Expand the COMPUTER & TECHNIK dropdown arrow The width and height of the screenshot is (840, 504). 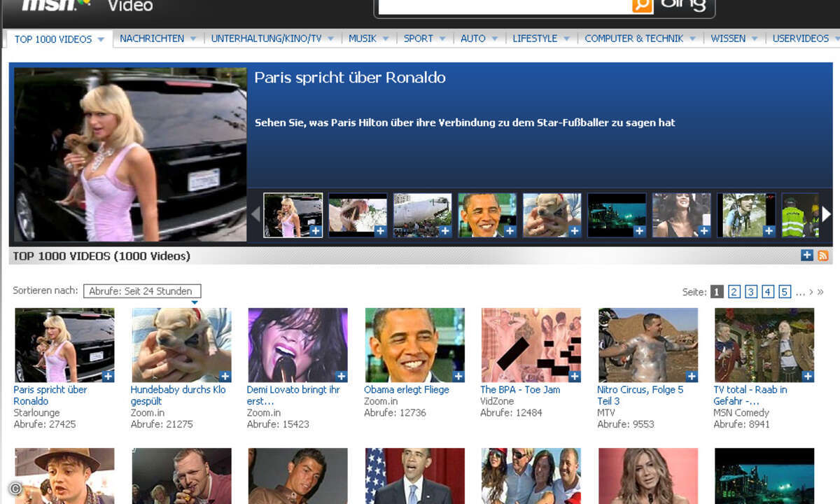[x=693, y=39]
